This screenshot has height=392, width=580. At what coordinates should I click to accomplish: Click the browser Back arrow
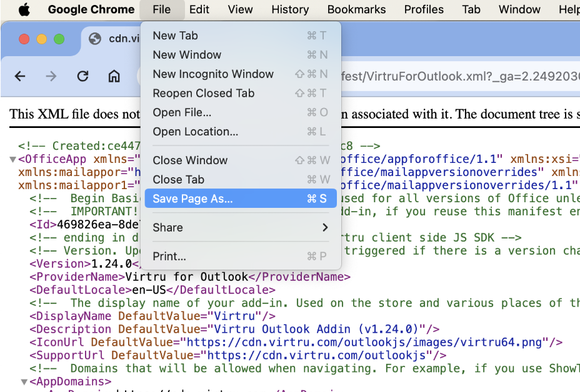point(20,77)
